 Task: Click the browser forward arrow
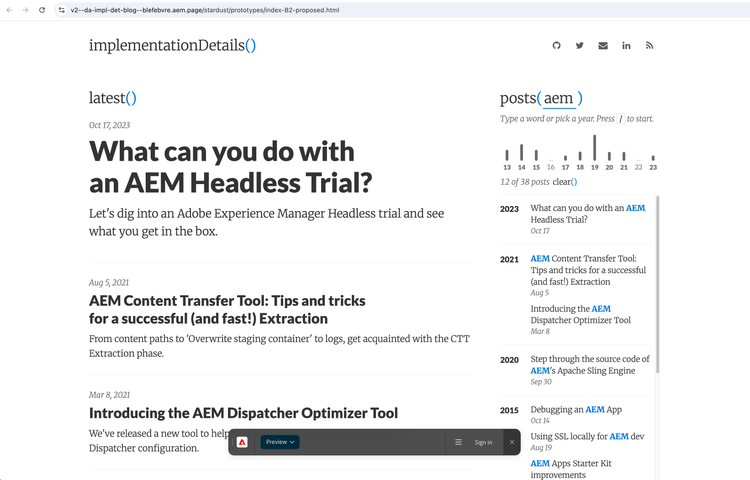[25, 10]
